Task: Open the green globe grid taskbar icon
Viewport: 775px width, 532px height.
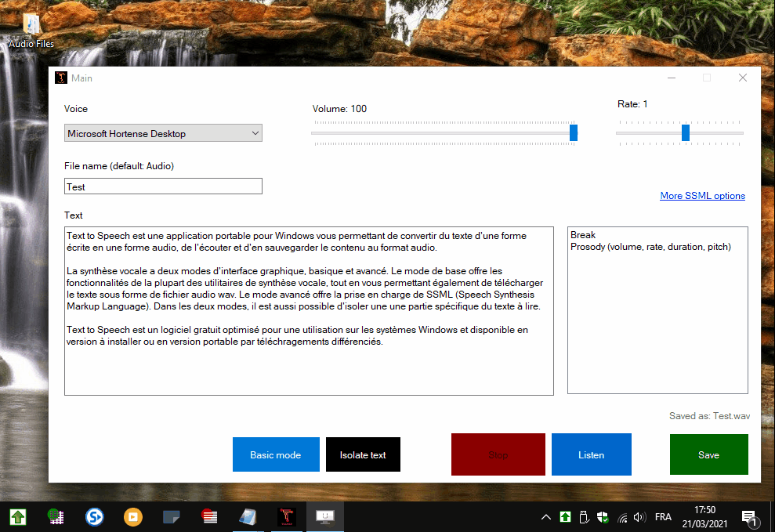Action: (x=56, y=517)
